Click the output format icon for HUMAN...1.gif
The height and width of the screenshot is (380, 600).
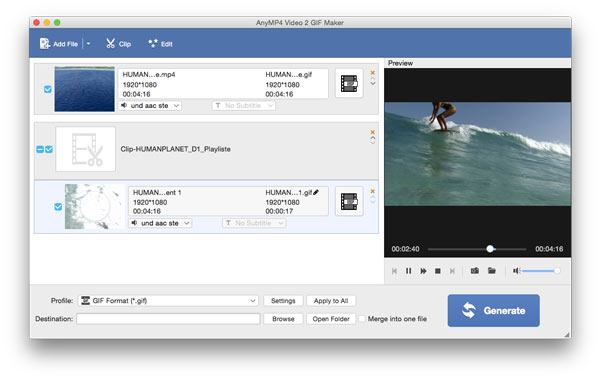[x=349, y=201]
